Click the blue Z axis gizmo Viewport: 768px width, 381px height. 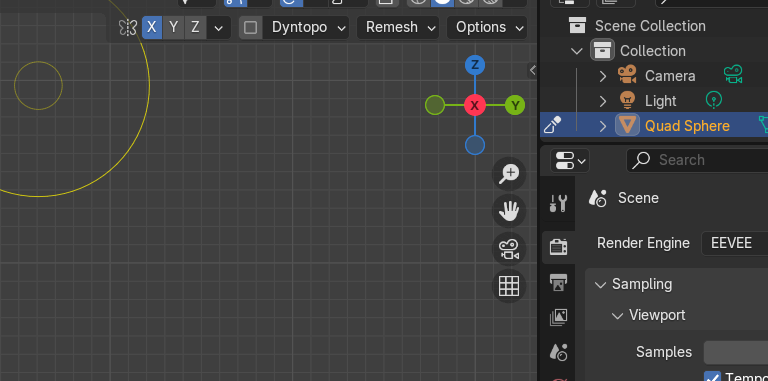coord(475,65)
